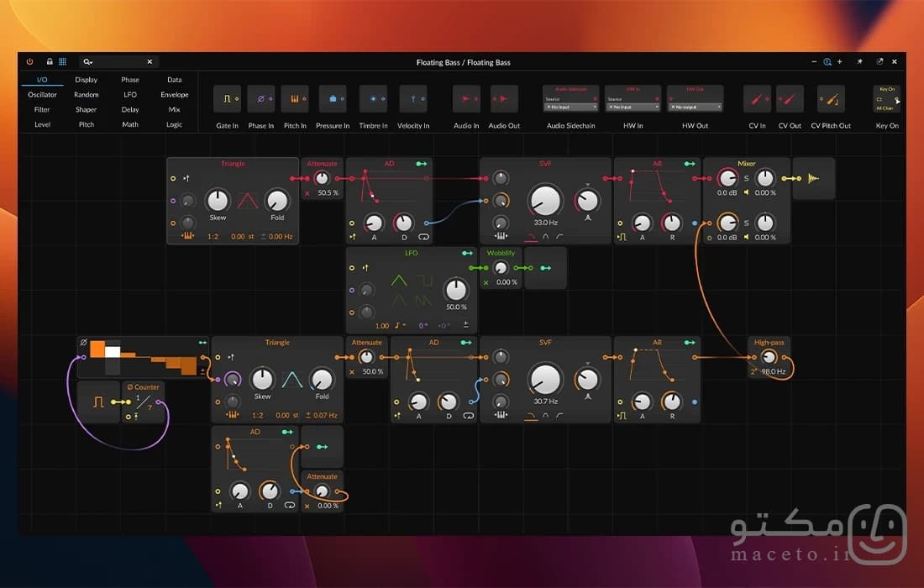Select the Phase In module icon
The image size is (924, 588).
(x=260, y=99)
